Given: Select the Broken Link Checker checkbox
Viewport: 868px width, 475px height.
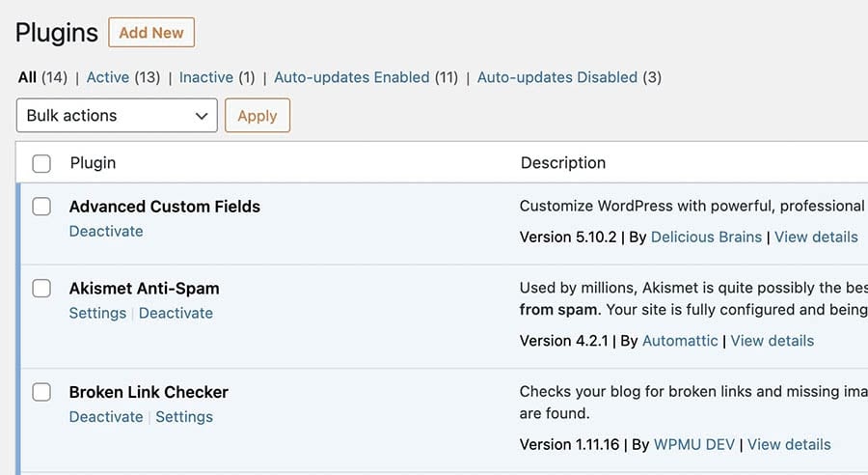Looking at the screenshot, I should pyautogui.click(x=41, y=392).
